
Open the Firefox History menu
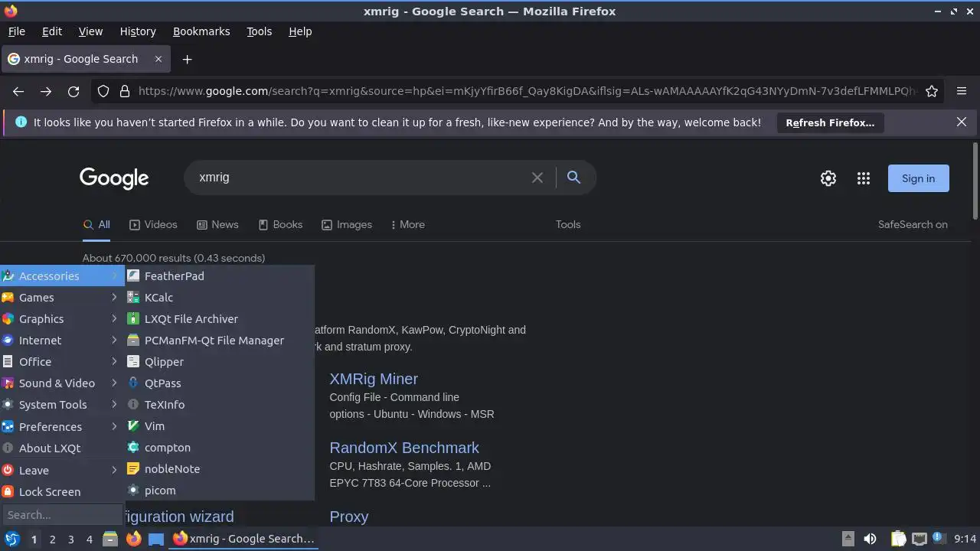tap(138, 31)
